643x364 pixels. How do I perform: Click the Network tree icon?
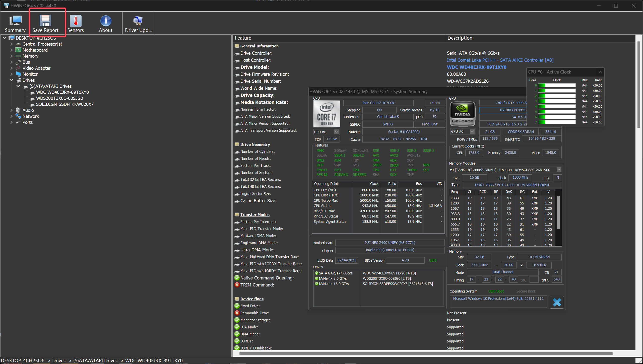[18, 116]
